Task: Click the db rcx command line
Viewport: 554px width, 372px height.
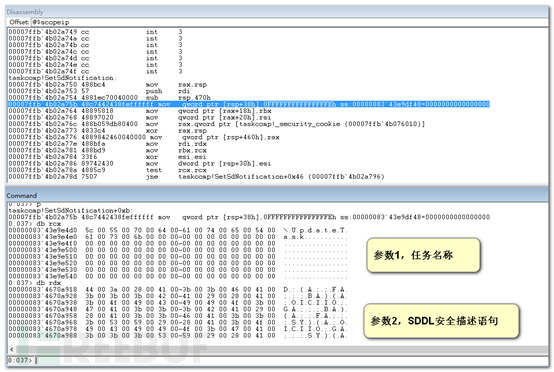Action: [x=35, y=224]
